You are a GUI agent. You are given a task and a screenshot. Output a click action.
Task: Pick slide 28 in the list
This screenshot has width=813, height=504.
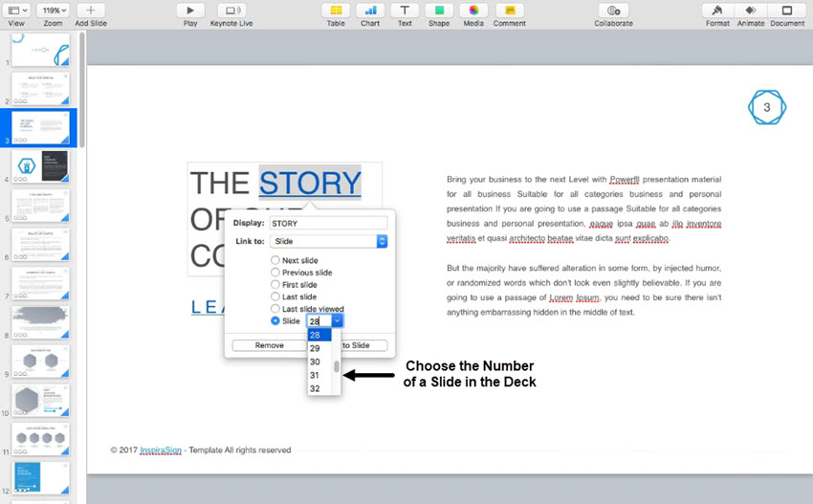pyautogui.click(x=319, y=335)
